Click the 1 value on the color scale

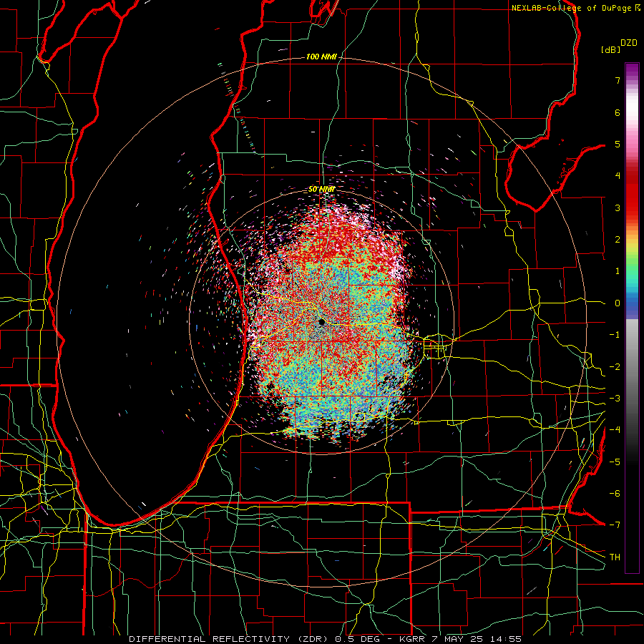[x=618, y=271]
